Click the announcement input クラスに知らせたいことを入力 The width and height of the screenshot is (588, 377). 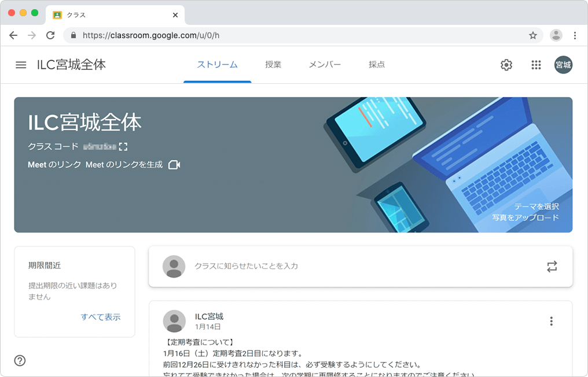pyautogui.click(x=246, y=266)
